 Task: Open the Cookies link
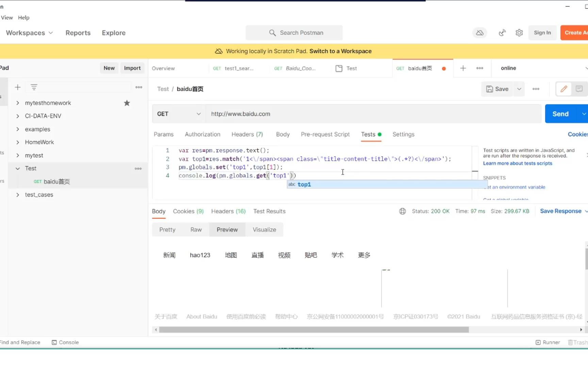[x=577, y=134]
